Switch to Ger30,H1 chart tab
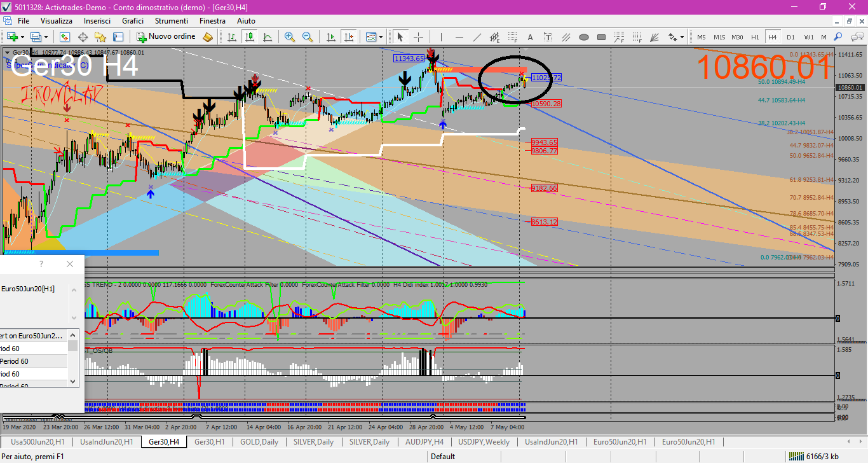 tap(209, 441)
